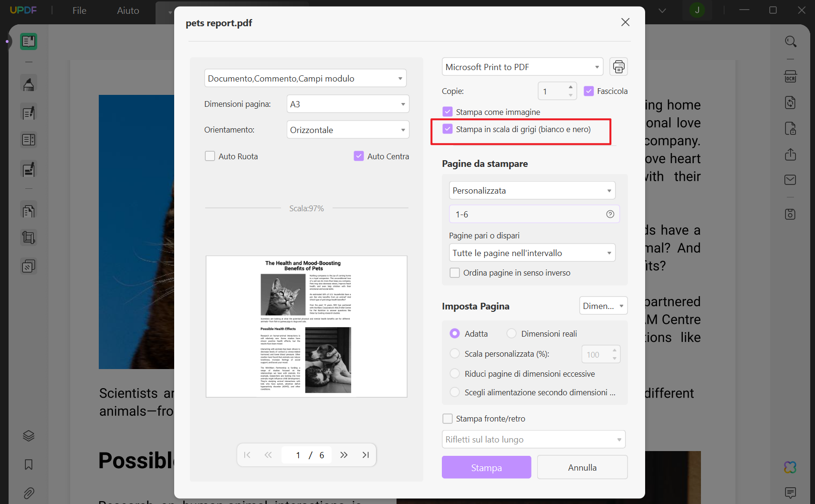Decrease copies with the down stepper arrow
This screenshot has height=504, width=815.
[x=570, y=95]
